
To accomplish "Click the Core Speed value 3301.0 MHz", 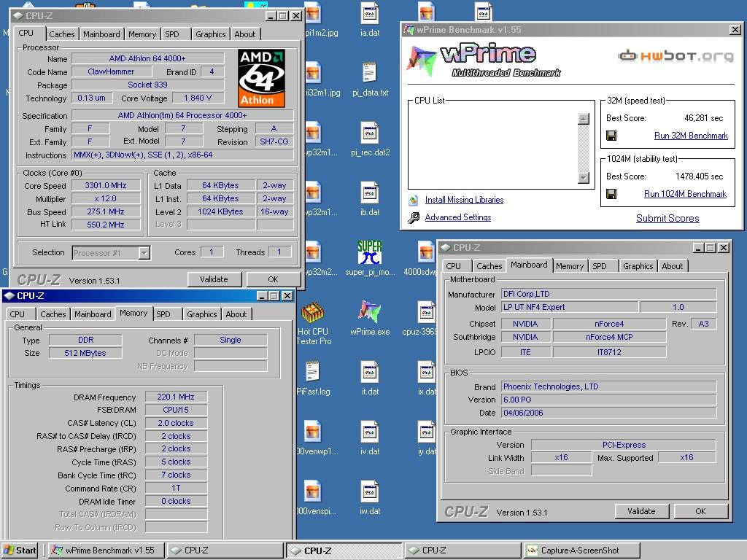I will point(106,186).
